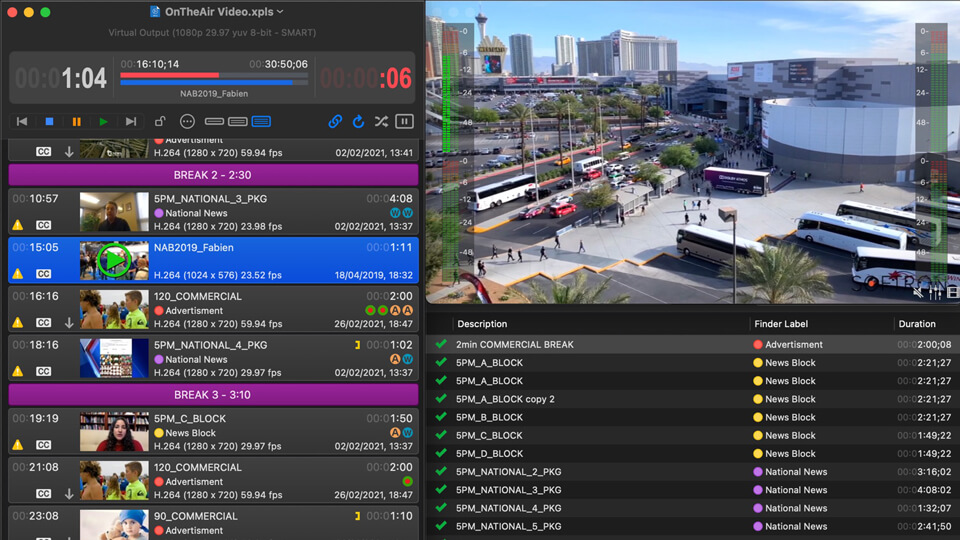Click duration 00:01:32;07 of 5PM_NATIONAL_4_PKG
The height and width of the screenshot is (540, 960).
point(924,508)
